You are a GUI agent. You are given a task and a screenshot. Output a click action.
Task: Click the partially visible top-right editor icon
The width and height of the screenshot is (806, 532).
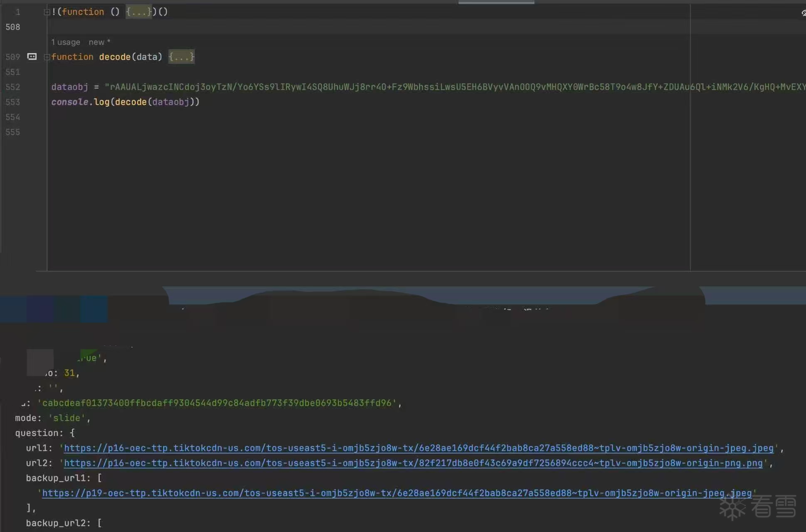click(803, 13)
